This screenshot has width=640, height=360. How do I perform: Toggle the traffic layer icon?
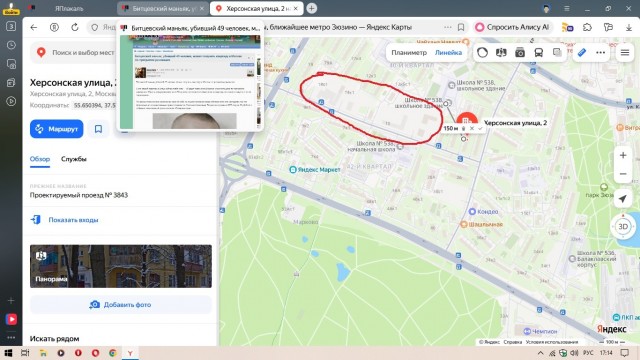coord(482,53)
